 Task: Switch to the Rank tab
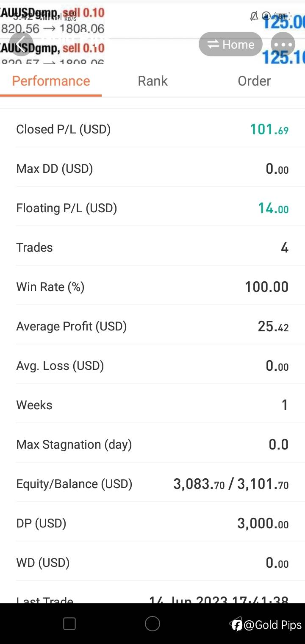152,81
